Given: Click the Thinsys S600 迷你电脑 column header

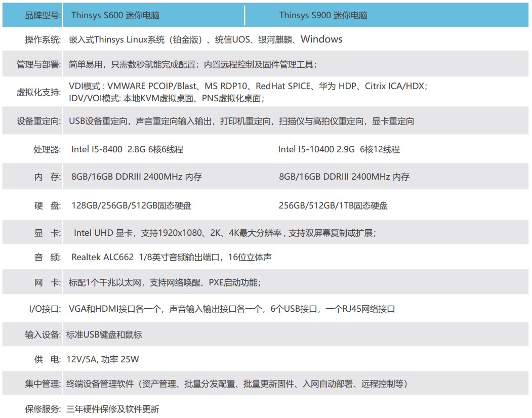Looking at the screenshot, I should [115, 15].
